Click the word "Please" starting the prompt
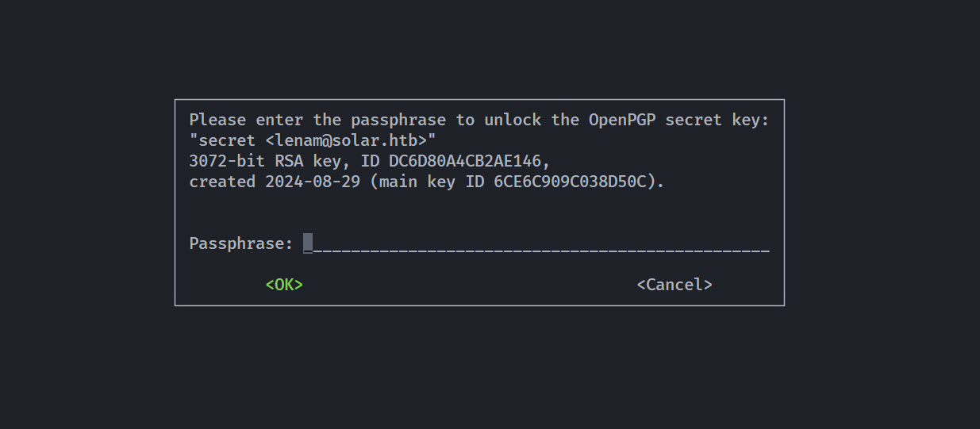The width and height of the screenshot is (980, 429). 217,120
